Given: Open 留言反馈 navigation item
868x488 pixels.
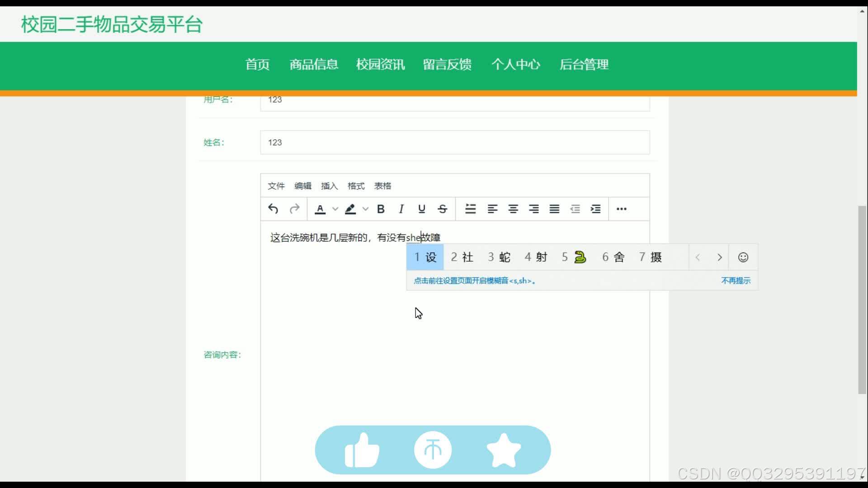Looking at the screenshot, I should click(x=448, y=65).
